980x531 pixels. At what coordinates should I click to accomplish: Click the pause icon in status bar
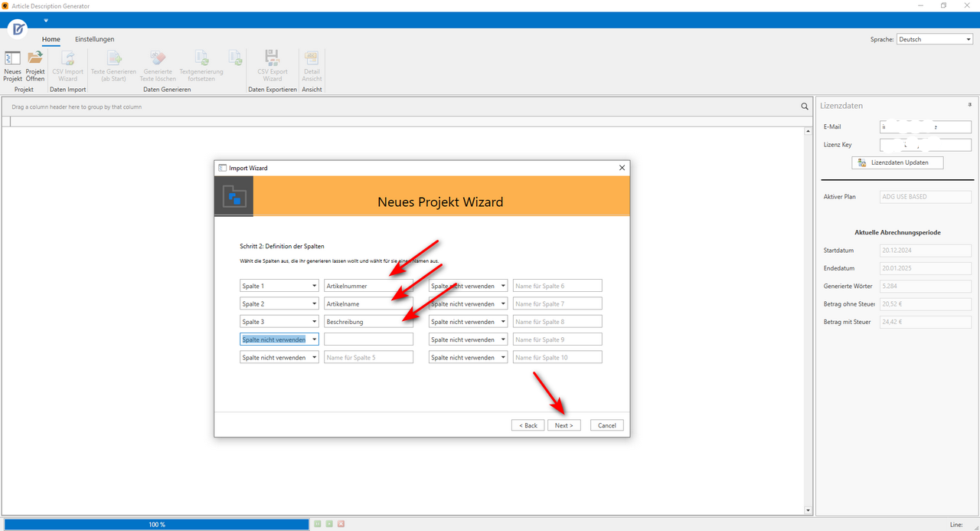click(318, 524)
